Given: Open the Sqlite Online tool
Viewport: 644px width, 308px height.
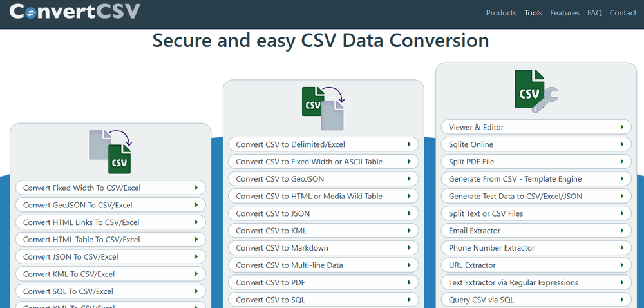Looking at the screenshot, I should [536, 144].
